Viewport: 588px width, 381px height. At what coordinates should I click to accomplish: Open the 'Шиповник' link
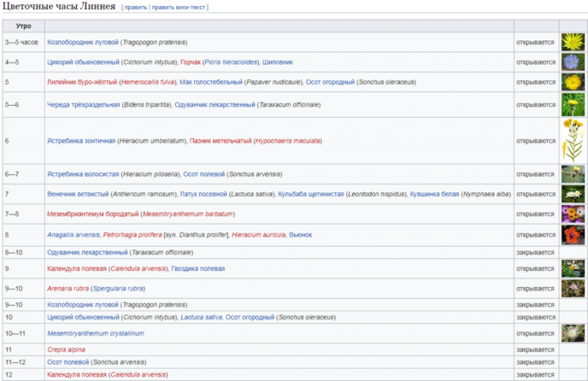point(278,62)
